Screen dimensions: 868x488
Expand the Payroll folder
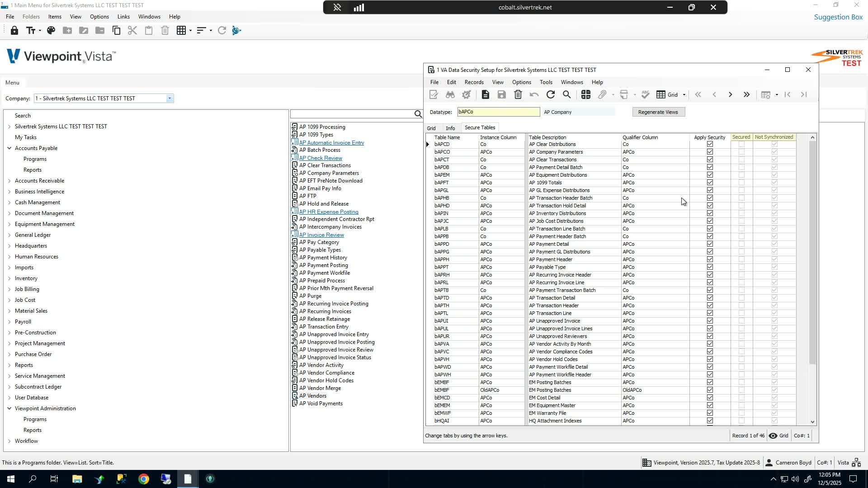click(9, 322)
